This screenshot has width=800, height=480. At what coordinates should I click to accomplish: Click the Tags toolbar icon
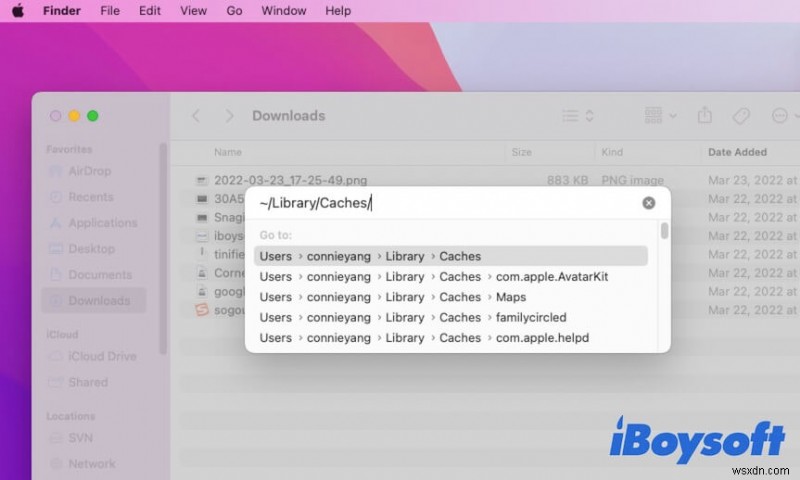tap(741, 116)
